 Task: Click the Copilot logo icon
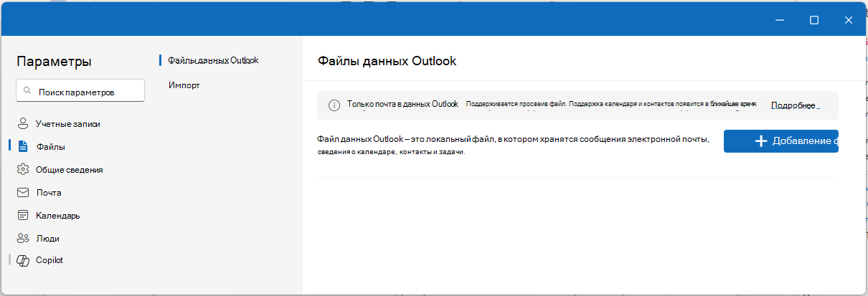[x=22, y=260]
